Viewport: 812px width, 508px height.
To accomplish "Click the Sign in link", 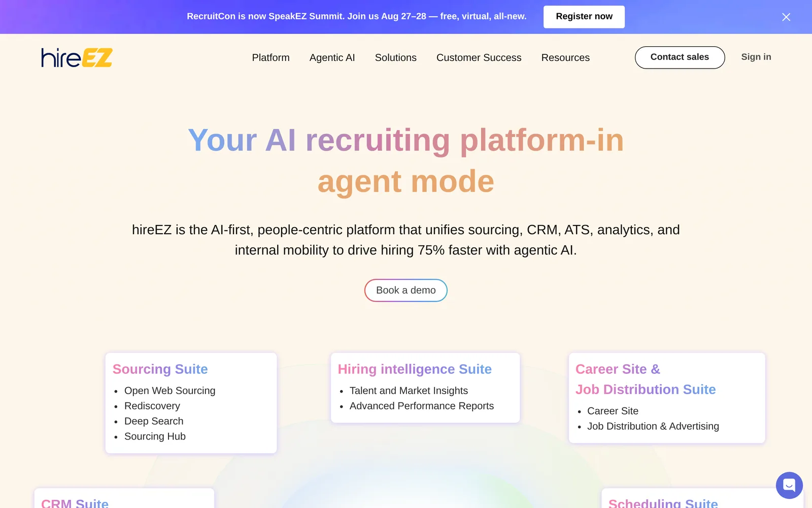I will pos(756,57).
